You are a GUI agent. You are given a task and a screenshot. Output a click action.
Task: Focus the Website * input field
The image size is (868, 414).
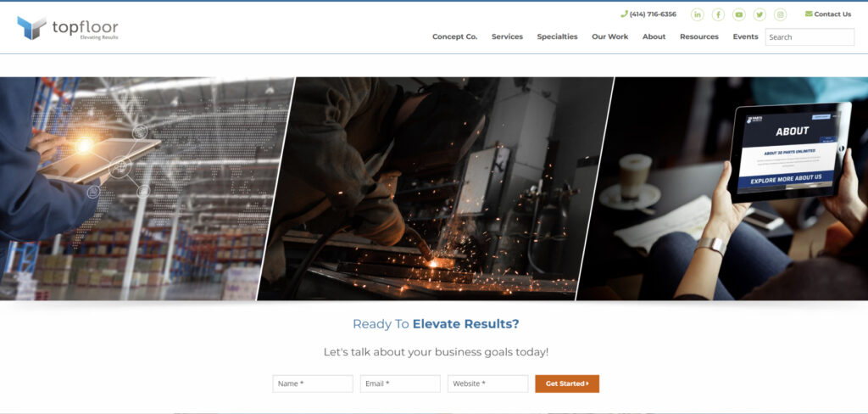click(487, 383)
